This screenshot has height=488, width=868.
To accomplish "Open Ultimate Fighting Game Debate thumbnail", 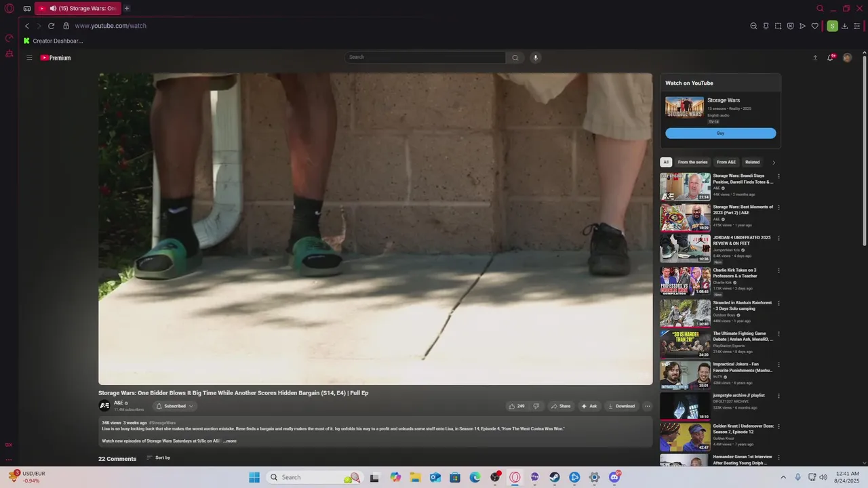I will [686, 344].
